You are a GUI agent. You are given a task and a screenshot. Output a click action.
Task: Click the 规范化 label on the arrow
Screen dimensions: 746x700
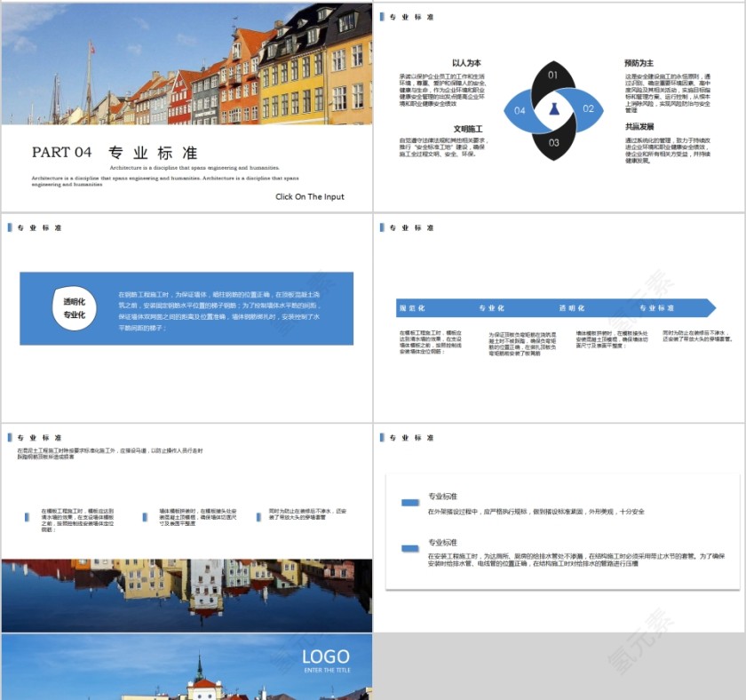pyautogui.click(x=412, y=308)
